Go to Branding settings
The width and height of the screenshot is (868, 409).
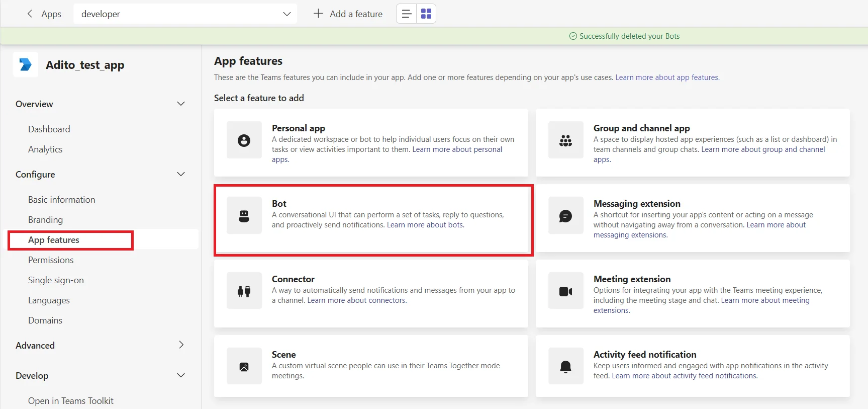(x=46, y=220)
